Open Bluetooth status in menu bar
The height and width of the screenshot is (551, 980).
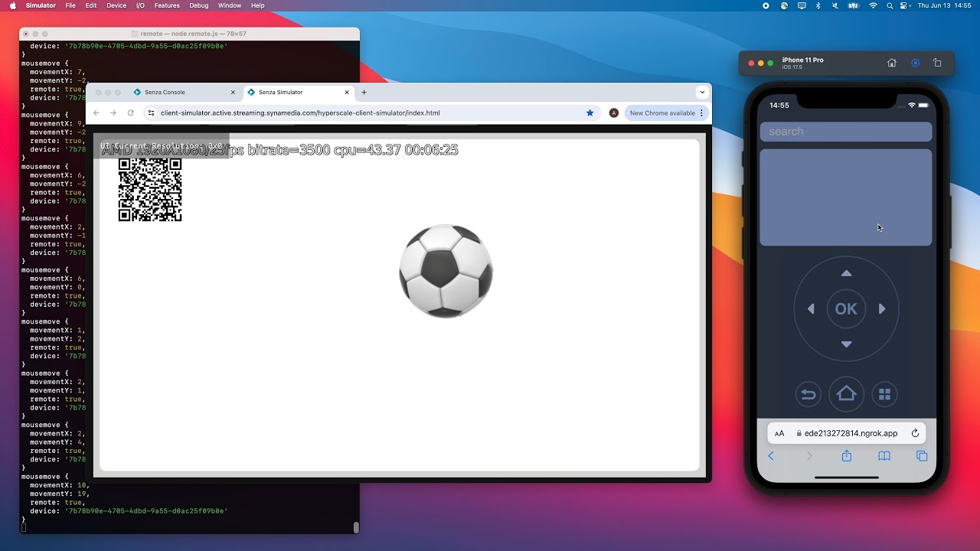click(x=818, y=5)
